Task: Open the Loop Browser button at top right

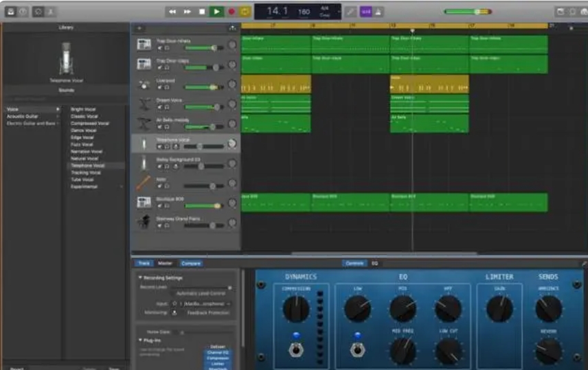Action: tap(572, 12)
